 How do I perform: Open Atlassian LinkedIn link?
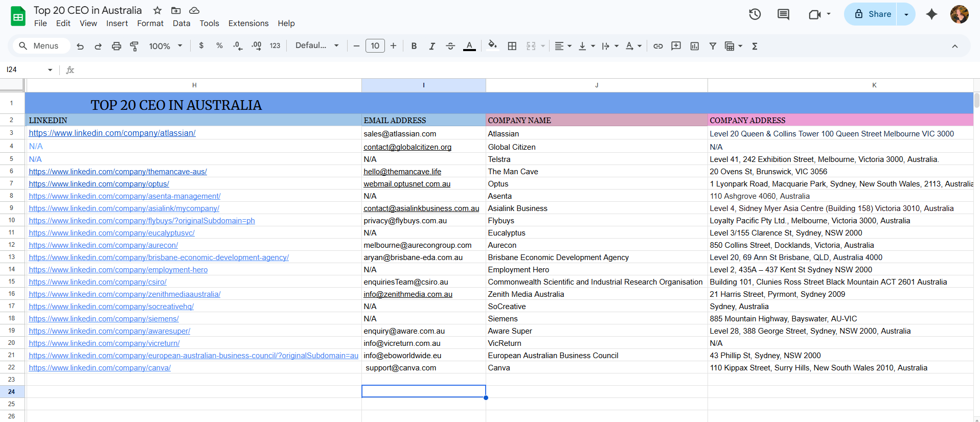[112, 133]
